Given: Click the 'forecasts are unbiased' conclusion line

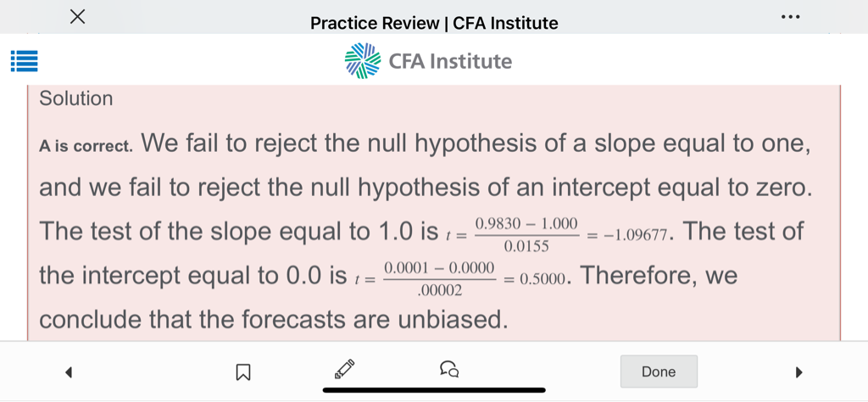Looking at the screenshot, I should [x=273, y=320].
